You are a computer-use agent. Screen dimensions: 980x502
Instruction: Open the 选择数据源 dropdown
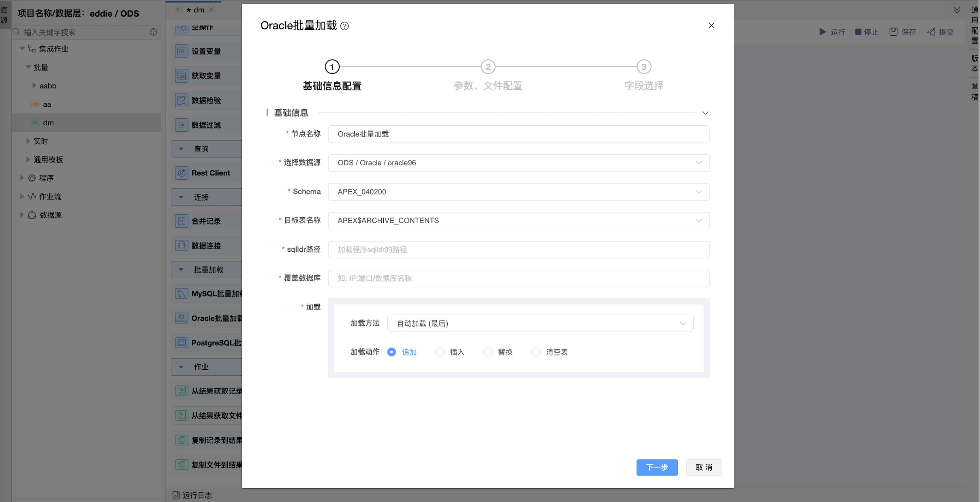[x=518, y=163]
